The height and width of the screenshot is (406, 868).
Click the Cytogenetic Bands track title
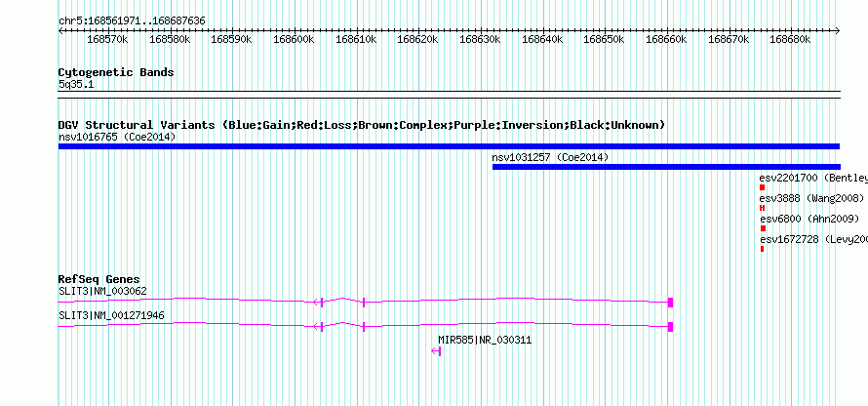click(116, 72)
